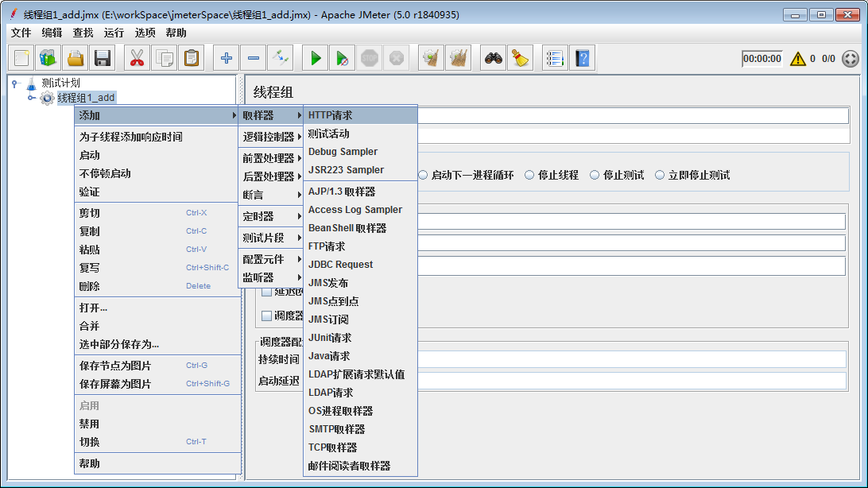Open the 帮助 menu in menu bar
The image size is (868, 488).
(x=176, y=33)
